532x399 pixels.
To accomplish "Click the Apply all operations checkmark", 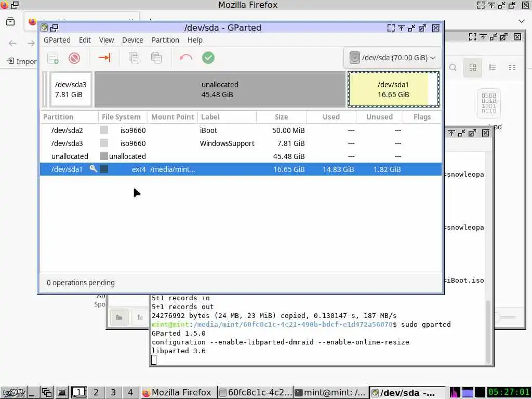I will 208,58.
